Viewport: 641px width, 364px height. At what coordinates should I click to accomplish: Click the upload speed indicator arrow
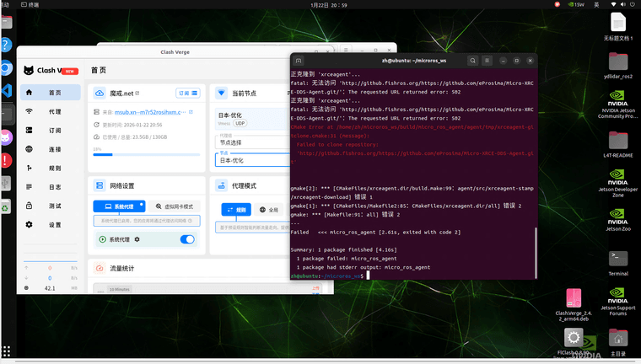pyautogui.click(x=27, y=268)
